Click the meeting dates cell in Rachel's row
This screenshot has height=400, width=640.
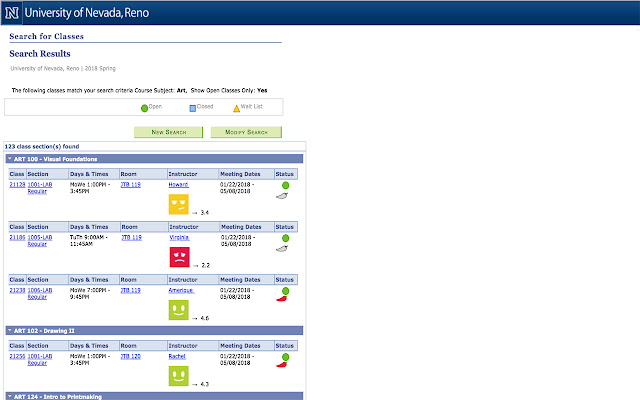(237, 360)
